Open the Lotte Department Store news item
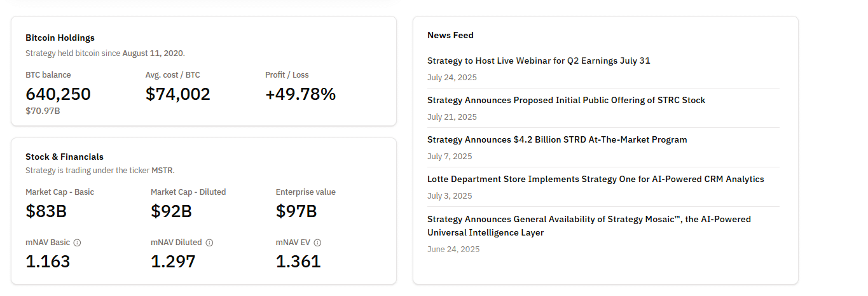868x296 pixels. pos(595,180)
